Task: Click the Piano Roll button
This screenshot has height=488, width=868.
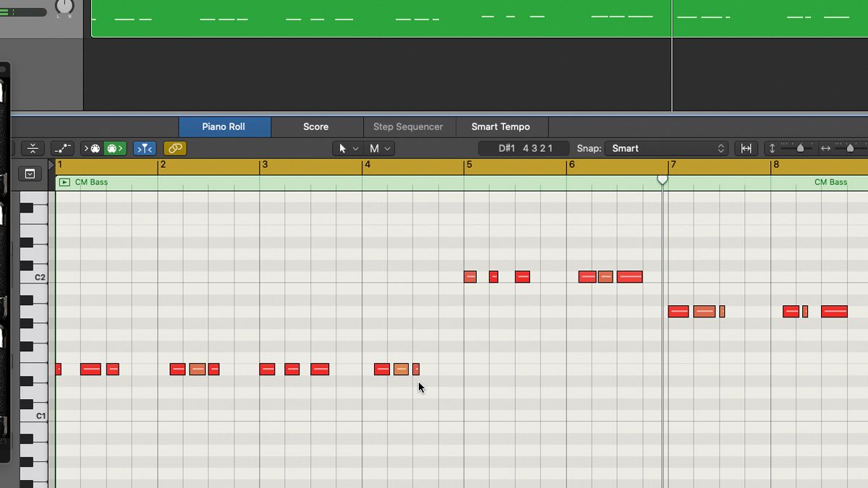Action: coord(224,127)
